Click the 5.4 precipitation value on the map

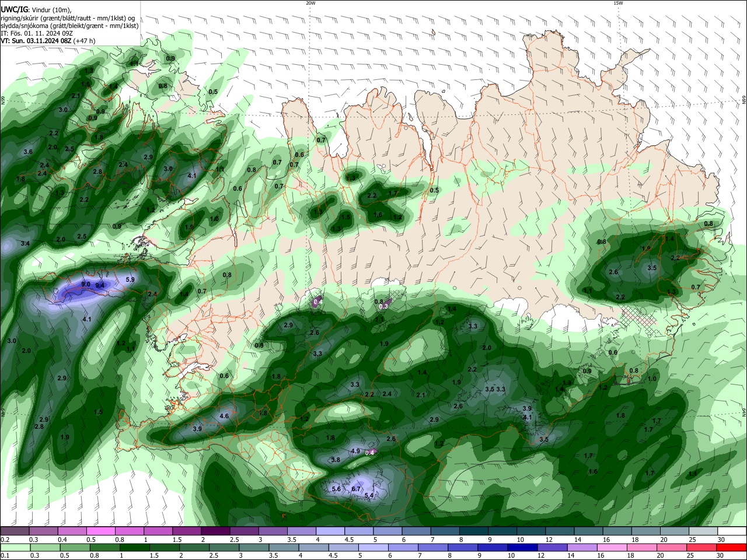point(369,495)
